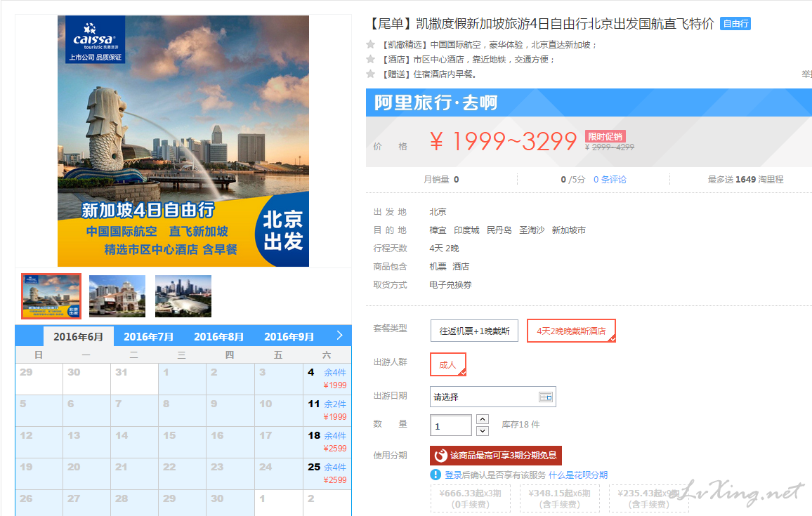
Task: Click the info icon beside the login notice
Action: tap(436, 475)
